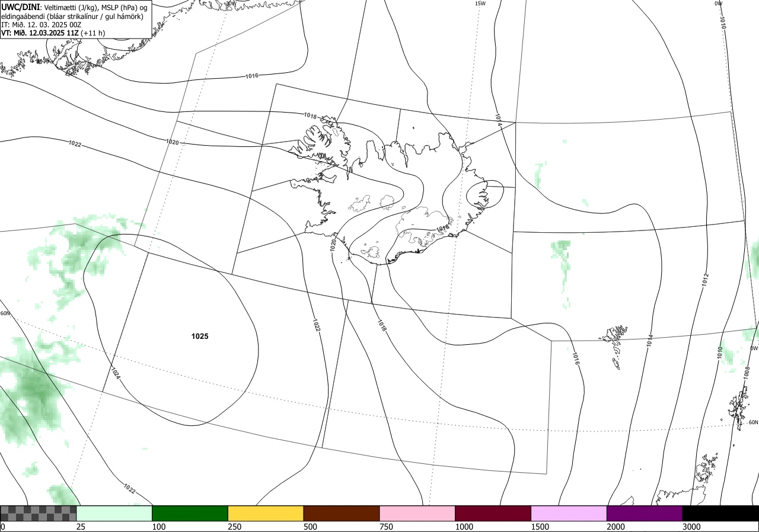Click the legend tick value 1500
Screen dimensions: 759x532
(x=540, y=527)
